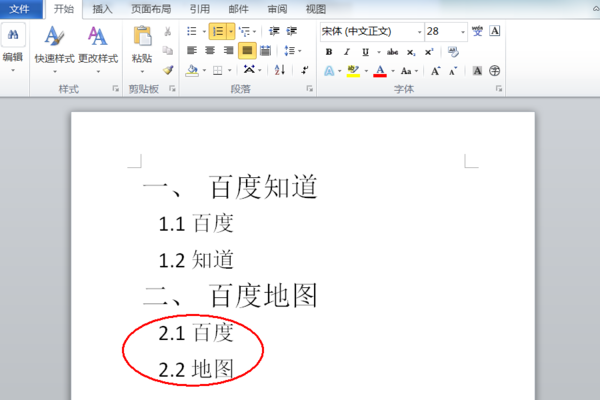Toggle bold formatting
The height and width of the screenshot is (400, 600).
tap(329, 52)
